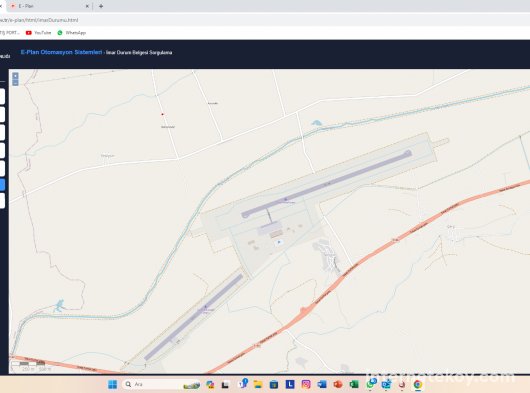The height and width of the screenshot is (393, 530).
Task: Open the WhatsApp bookmark
Action: [x=72, y=33]
